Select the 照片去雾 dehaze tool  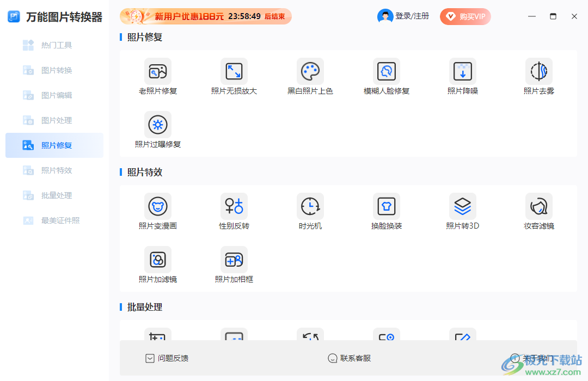coord(539,76)
